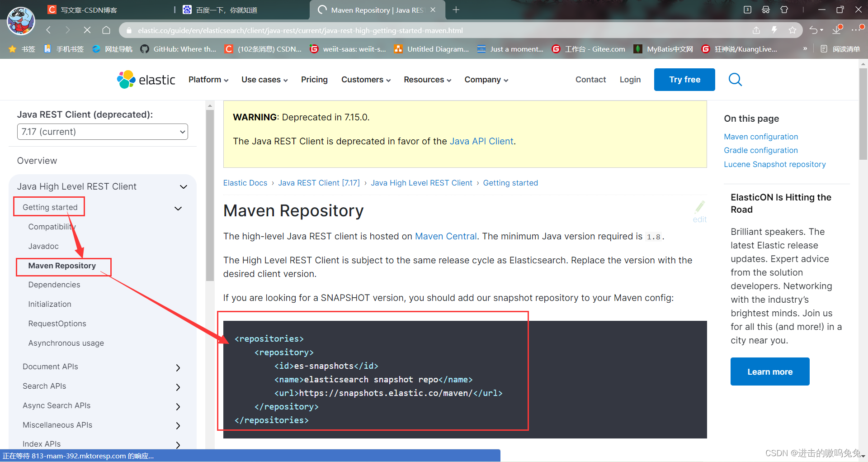This screenshot has width=868, height=462.
Task: Jump to Maven configuration
Action: click(761, 137)
